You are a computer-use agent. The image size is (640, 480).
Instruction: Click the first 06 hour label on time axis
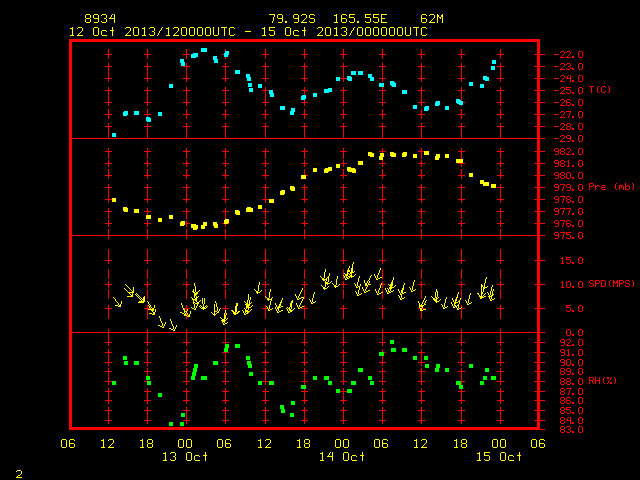[68, 444]
